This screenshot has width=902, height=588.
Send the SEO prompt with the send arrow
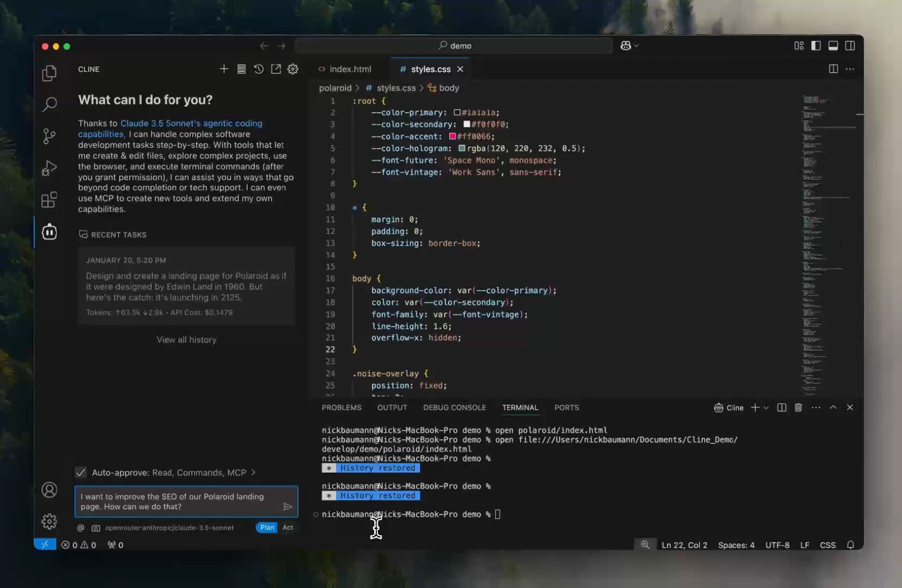[289, 507]
